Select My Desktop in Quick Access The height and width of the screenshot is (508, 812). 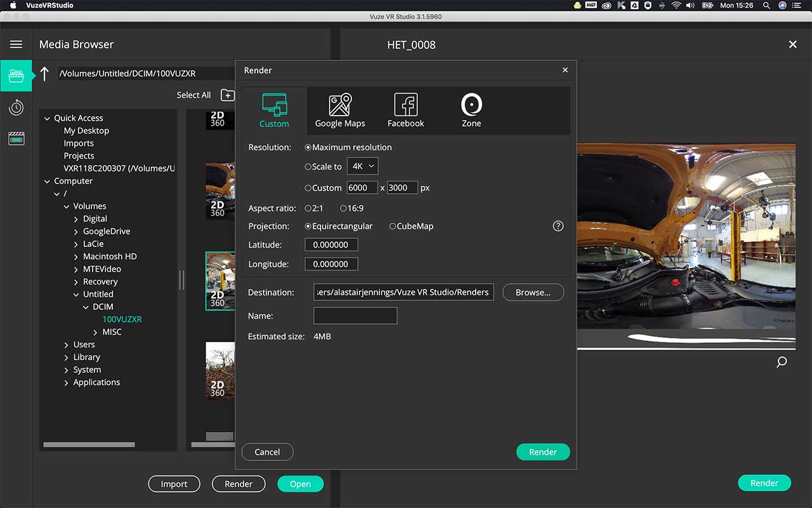point(86,131)
